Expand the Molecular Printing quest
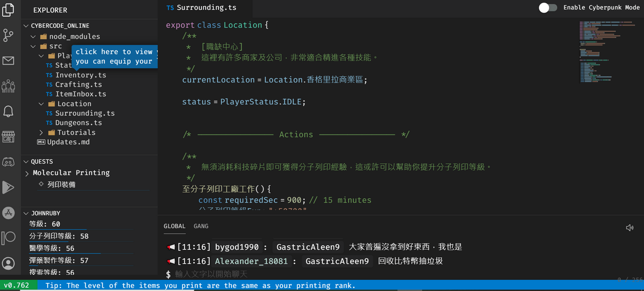This screenshot has height=291, width=644. [x=27, y=173]
